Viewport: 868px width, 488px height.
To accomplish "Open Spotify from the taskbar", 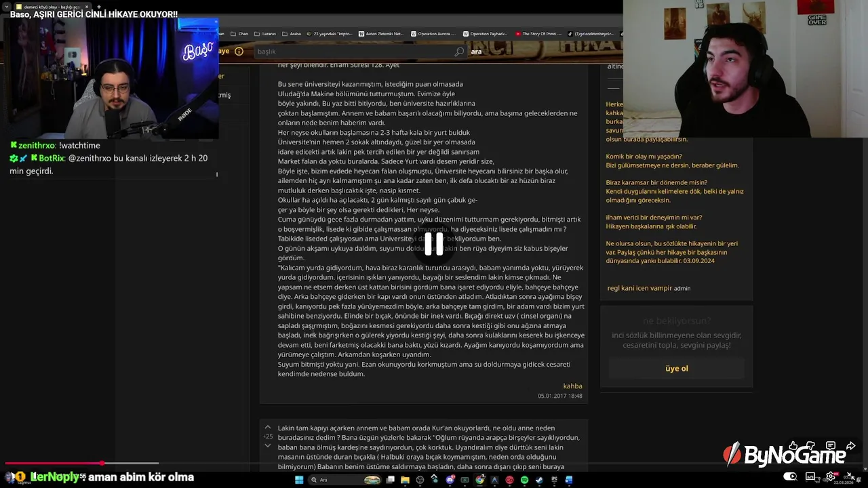I will point(524,480).
